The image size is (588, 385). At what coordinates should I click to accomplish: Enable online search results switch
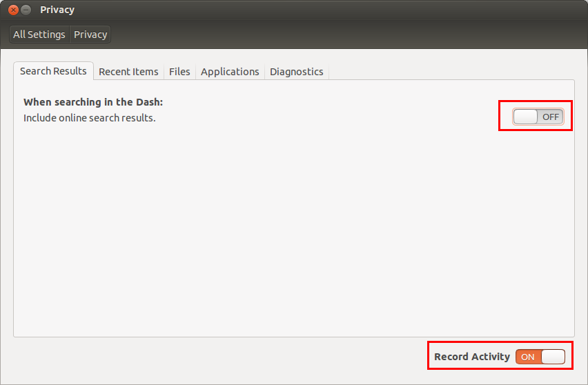(538, 117)
